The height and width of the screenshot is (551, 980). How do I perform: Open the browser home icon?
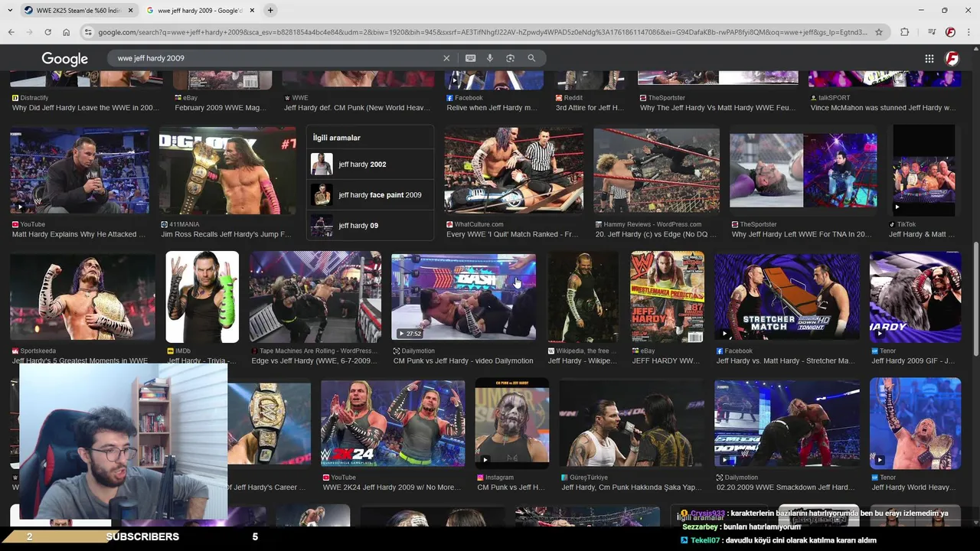pos(66,32)
